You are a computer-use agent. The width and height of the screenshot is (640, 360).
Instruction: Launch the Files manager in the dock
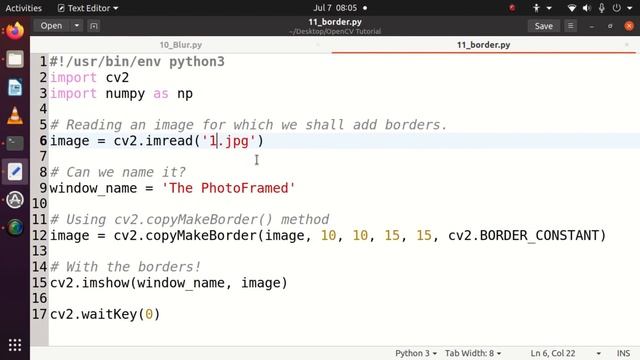tap(15, 60)
